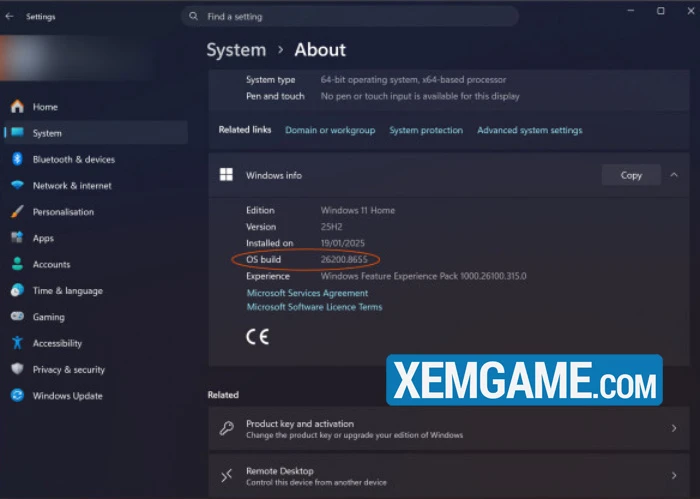Click the About page title

click(320, 50)
